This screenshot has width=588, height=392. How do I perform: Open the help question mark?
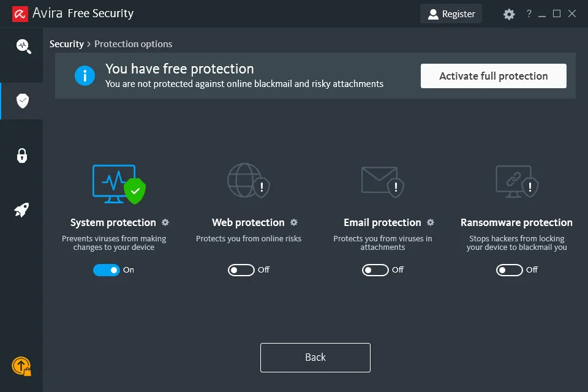[529, 13]
